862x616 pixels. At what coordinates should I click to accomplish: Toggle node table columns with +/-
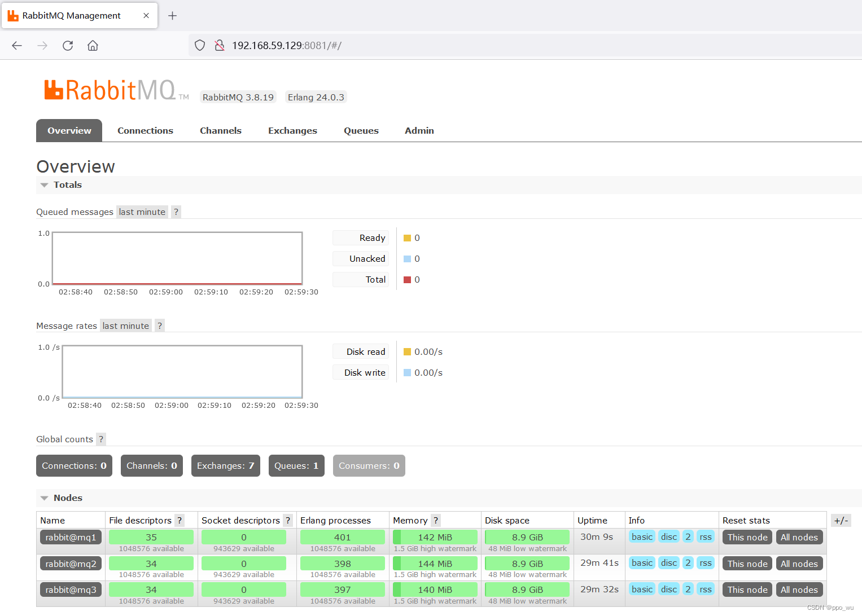tap(841, 521)
